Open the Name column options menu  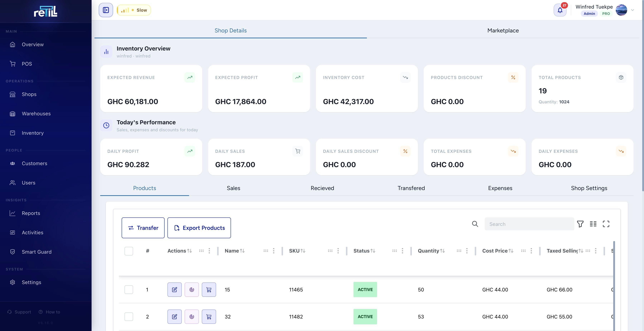pos(274,251)
